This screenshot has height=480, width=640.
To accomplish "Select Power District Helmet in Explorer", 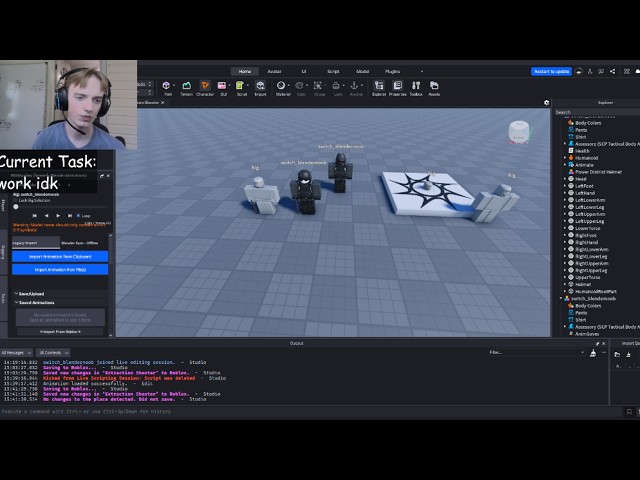I will pos(598,172).
